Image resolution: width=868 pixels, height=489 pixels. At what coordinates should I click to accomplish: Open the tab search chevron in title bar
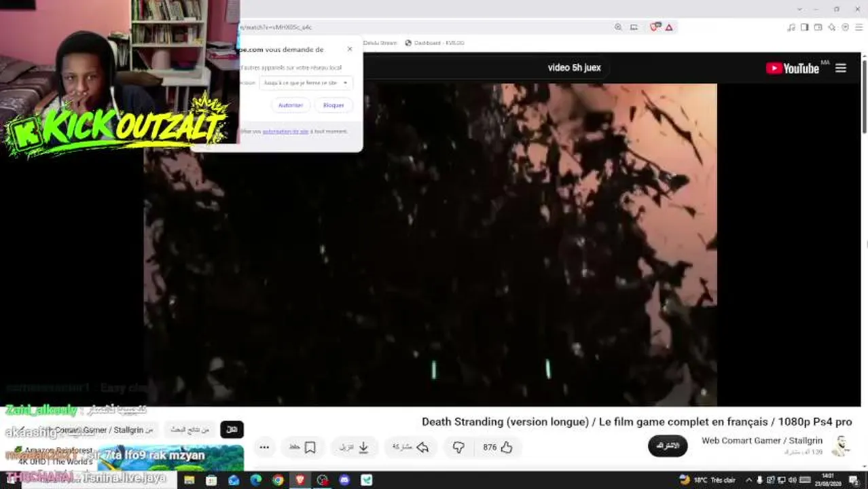point(800,9)
